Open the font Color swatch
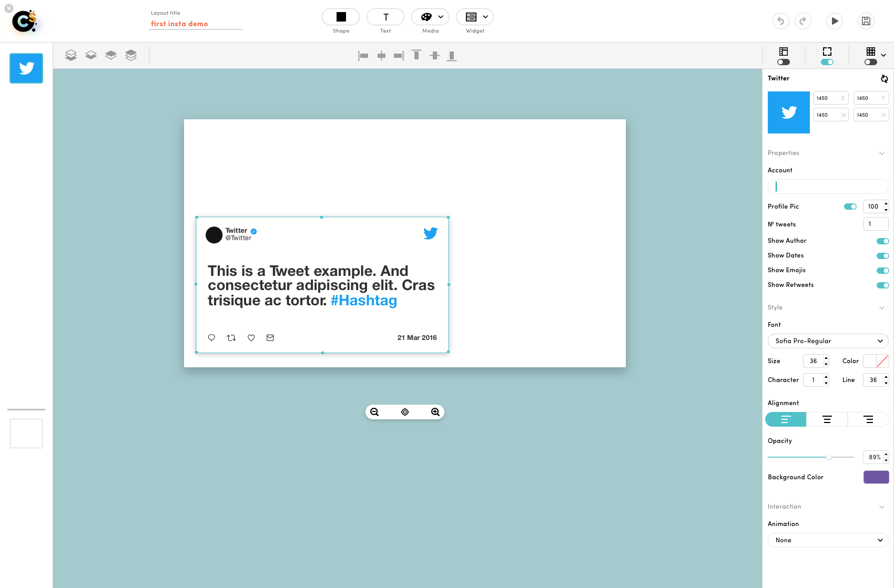 point(876,361)
